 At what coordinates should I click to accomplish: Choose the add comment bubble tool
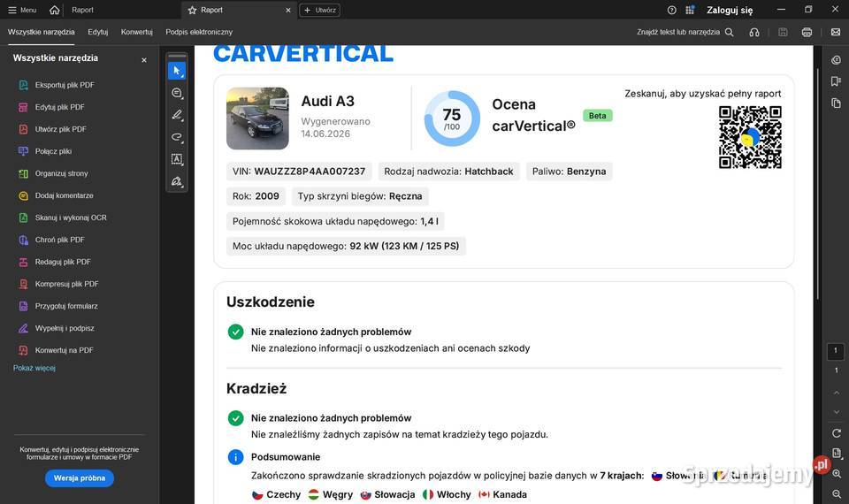(x=177, y=93)
